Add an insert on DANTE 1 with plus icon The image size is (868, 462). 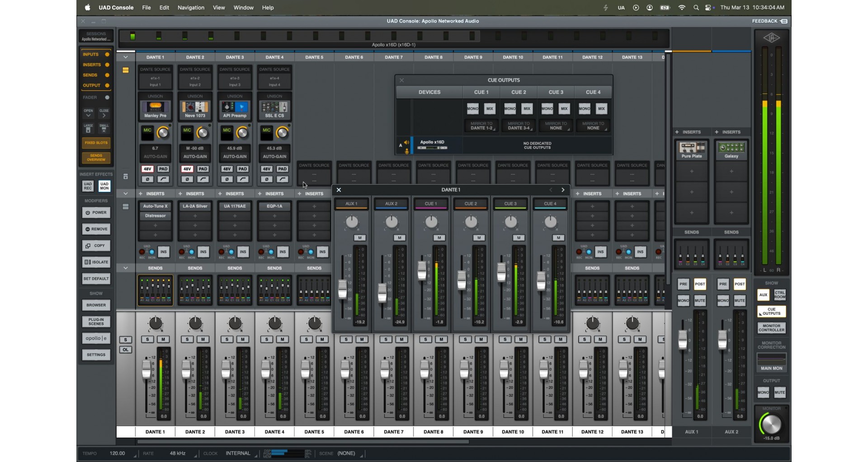pos(141,194)
